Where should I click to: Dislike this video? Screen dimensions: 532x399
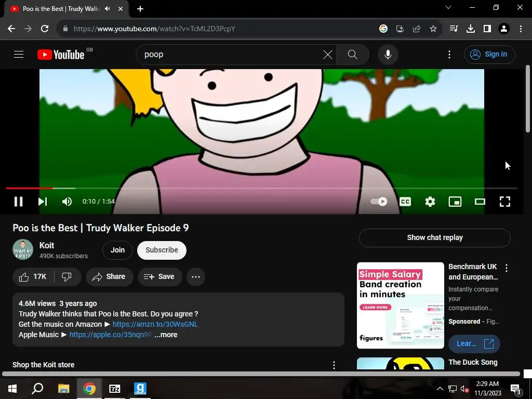[67, 277]
